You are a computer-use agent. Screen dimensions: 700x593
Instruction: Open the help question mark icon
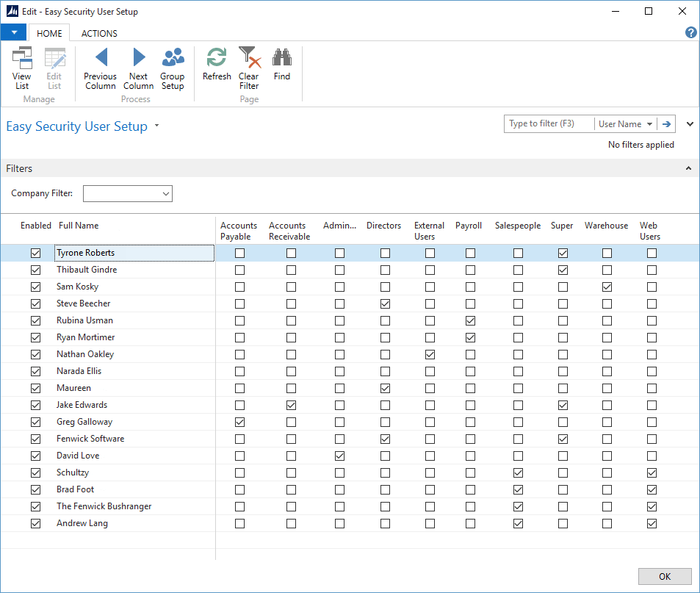[690, 32]
